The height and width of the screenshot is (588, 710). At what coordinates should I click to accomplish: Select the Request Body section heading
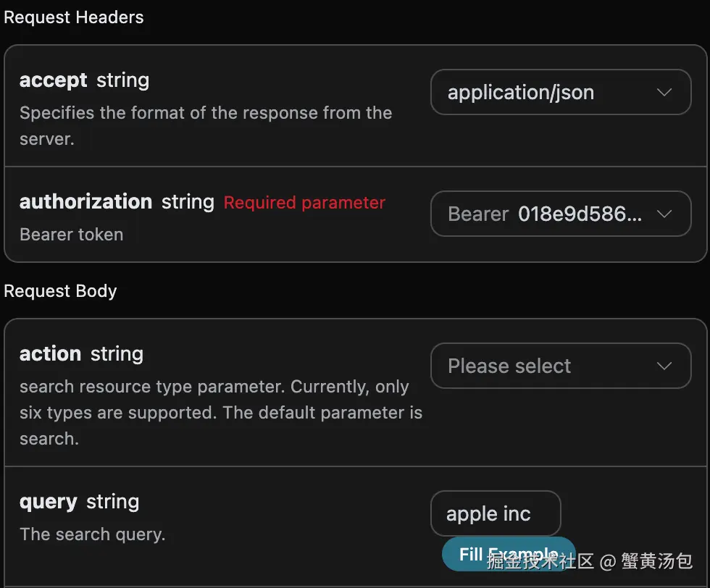click(60, 291)
